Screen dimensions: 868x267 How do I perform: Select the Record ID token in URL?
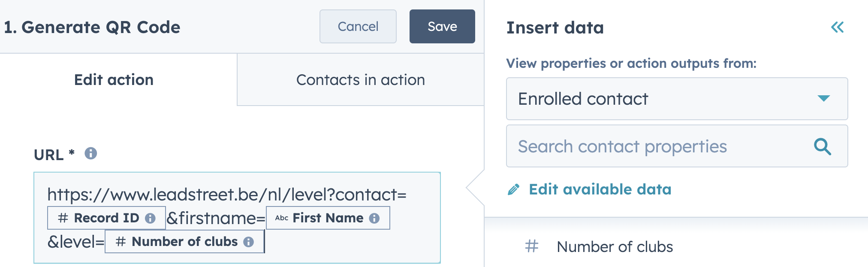[106, 218]
